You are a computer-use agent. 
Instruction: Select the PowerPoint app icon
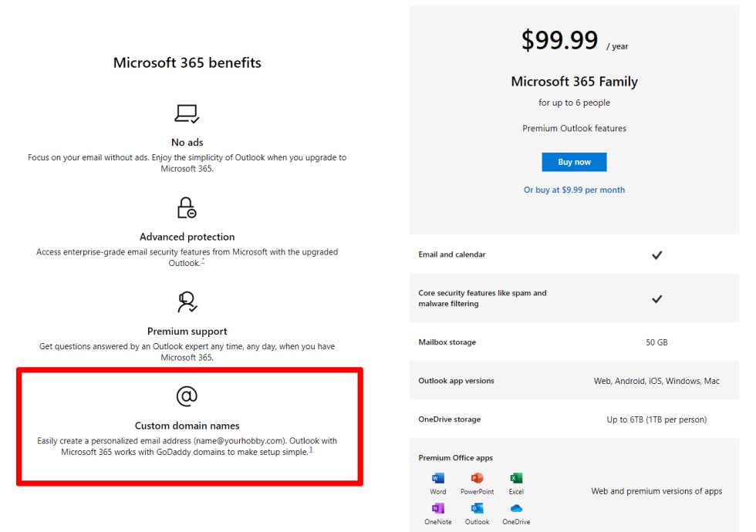click(x=477, y=478)
